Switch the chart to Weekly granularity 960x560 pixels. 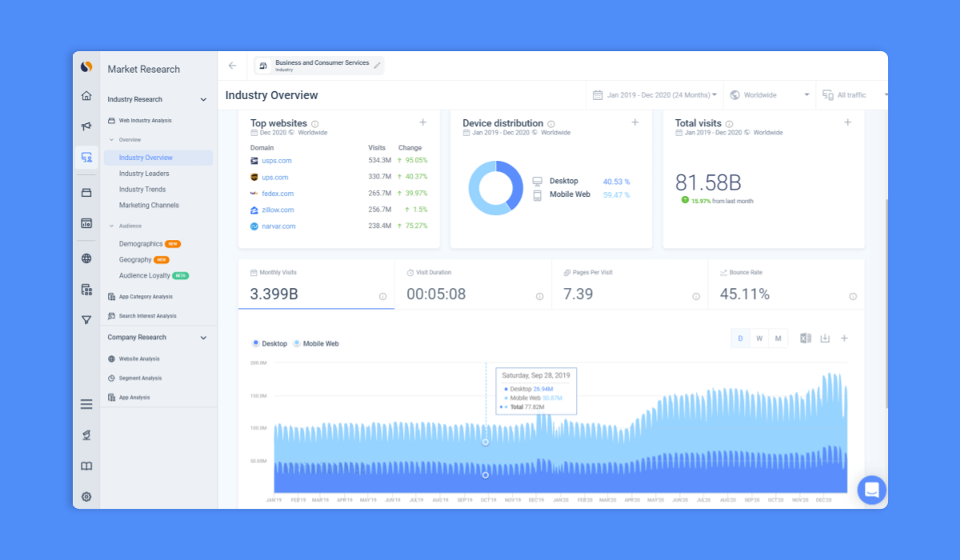point(758,338)
